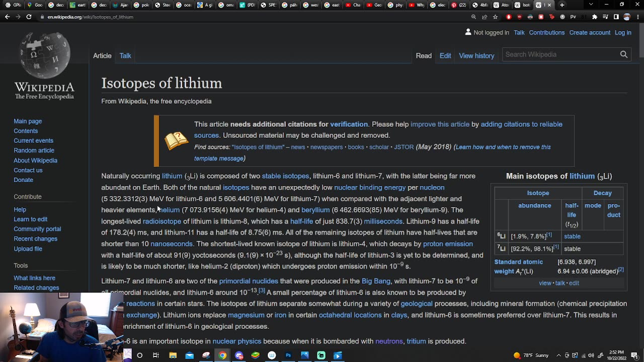Screen dimensions: 644x362
Task: Click the 'beryllium' link
Action: (x=315, y=210)
